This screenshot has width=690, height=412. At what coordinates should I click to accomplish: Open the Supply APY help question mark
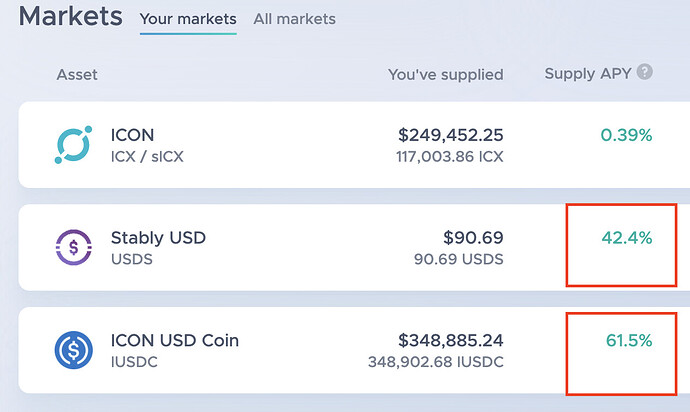[645, 72]
